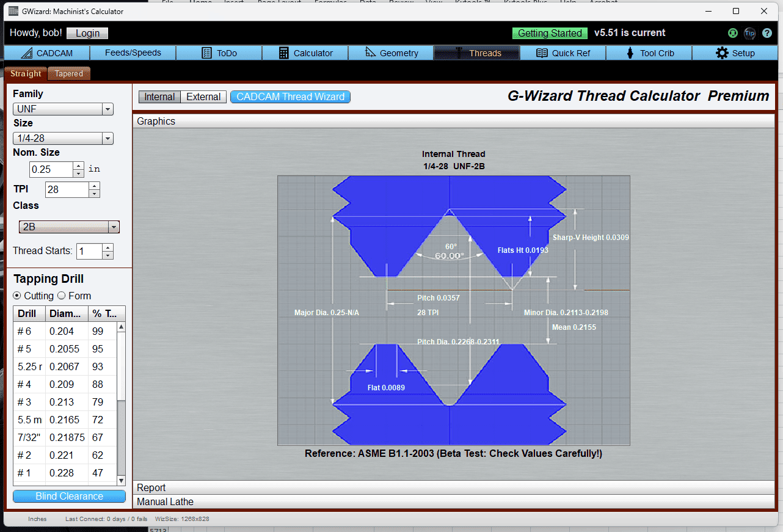The width and height of the screenshot is (783, 532).
Task: Expand the Manual Lathe section
Action: point(165,501)
